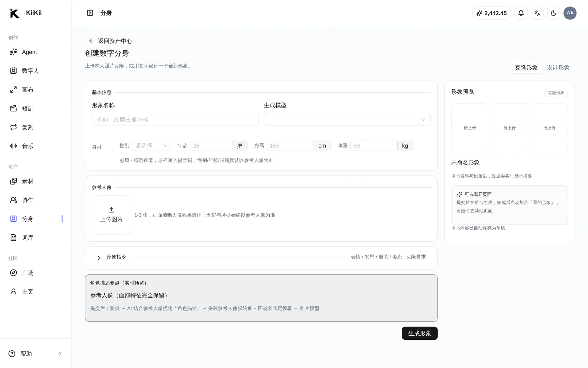Click the 上传图片 upload box
Viewport: 588px width, 368px height.
(x=111, y=215)
